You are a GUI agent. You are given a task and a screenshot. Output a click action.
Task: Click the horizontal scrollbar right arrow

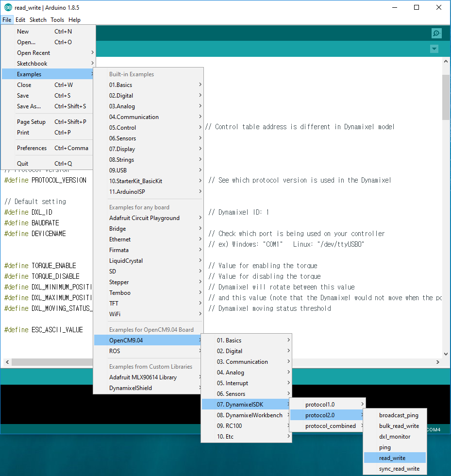(438, 362)
